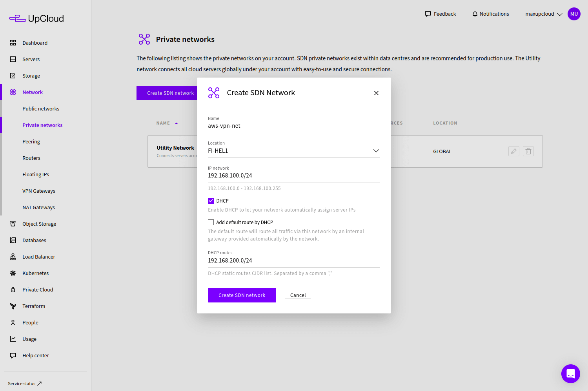The width and height of the screenshot is (588, 391).
Task: Click the MU user avatar
Action: click(574, 14)
